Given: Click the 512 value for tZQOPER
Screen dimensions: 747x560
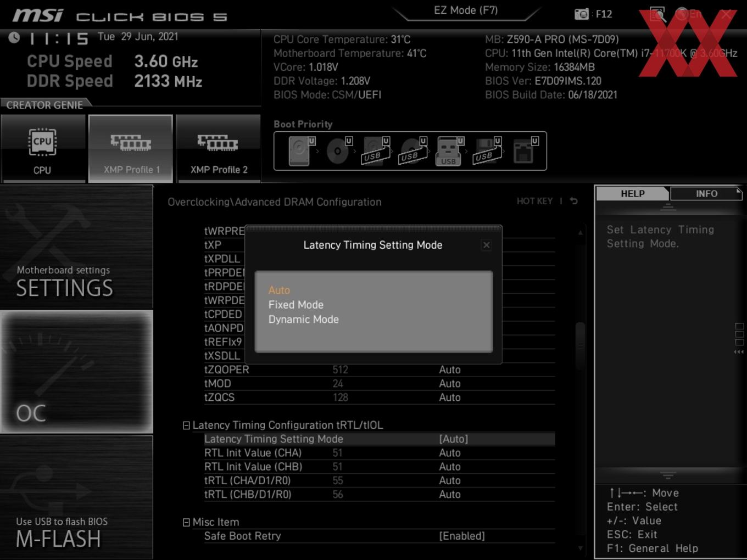Looking at the screenshot, I should tap(341, 369).
